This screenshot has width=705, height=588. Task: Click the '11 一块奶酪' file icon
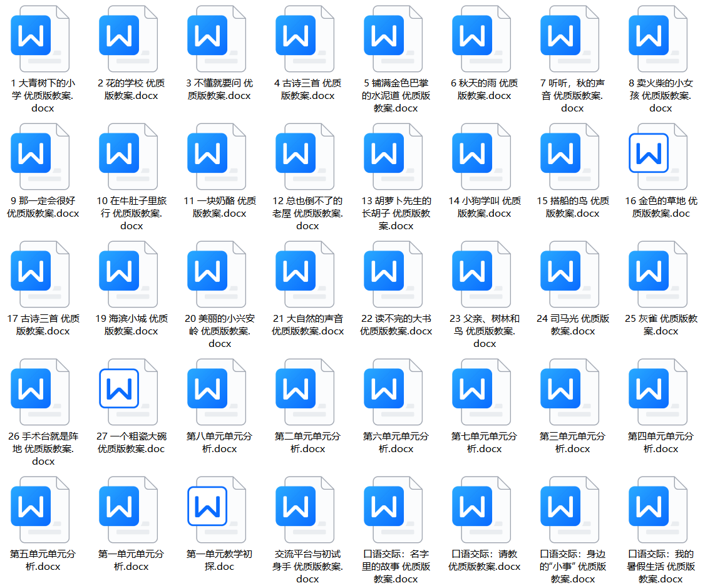click(x=217, y=157)
